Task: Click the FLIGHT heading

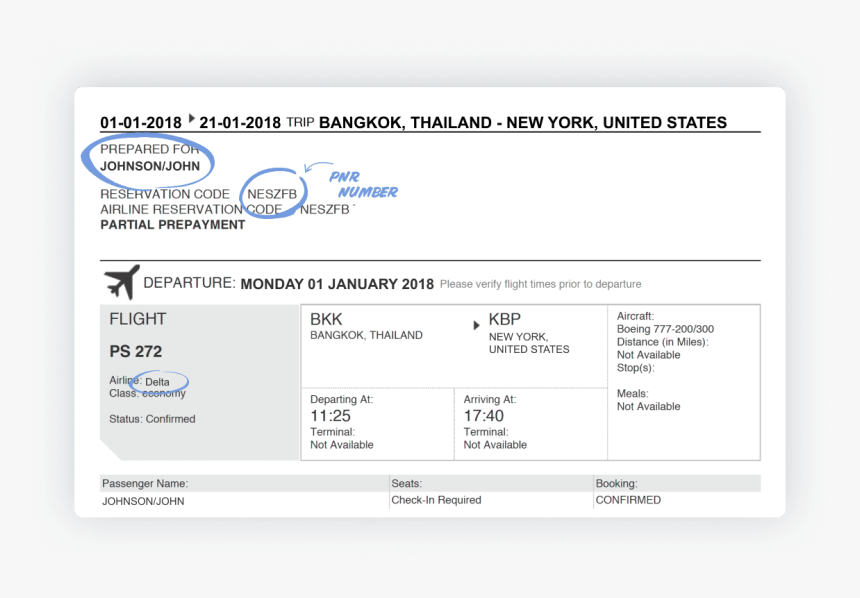Action: tap(137, 319)
